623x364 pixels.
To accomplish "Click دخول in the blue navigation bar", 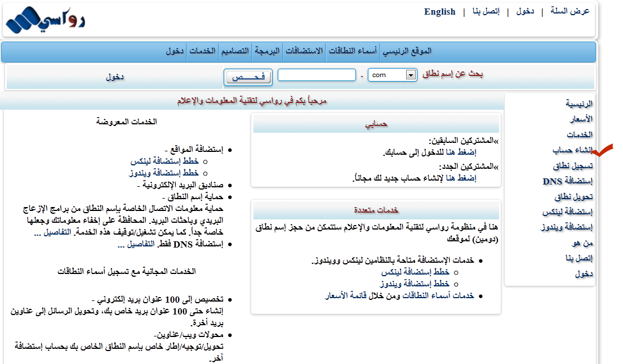I will (175, 51).
